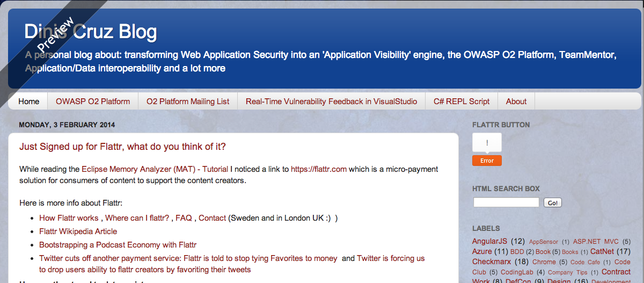Viewport: 644px width, 283px height.
Task: Click the 'HTML SEARCH BOX' widget heading
Action: (x=506, y=188)
